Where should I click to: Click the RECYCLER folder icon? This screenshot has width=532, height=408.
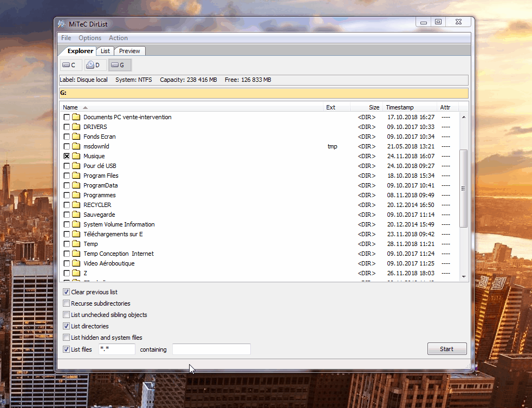pos(76,205)
